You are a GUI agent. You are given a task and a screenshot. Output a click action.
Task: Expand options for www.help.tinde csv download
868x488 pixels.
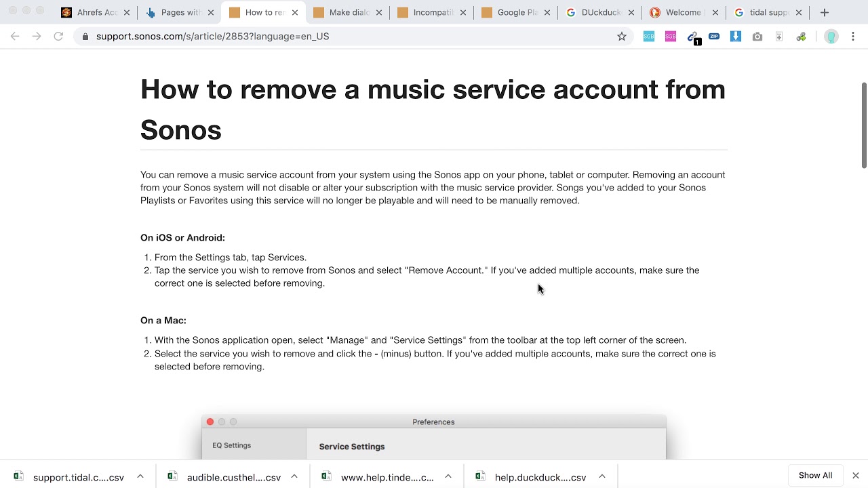click(448, 476)
